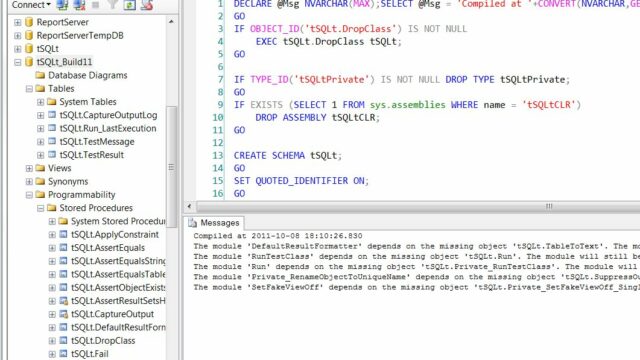Screen dimensions: 640x360
Task: Select the tSQLt database icon
Action: coord(29,49)
